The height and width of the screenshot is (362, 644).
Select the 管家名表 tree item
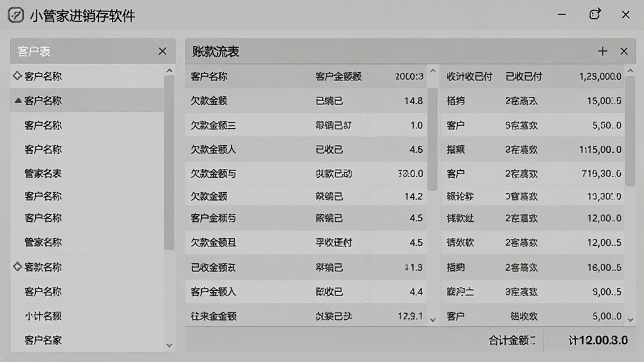43,173
